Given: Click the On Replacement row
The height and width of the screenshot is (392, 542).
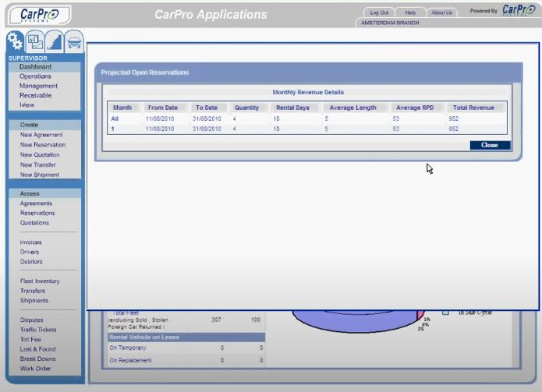Looking at the screenshot, I should pos(186,360).
